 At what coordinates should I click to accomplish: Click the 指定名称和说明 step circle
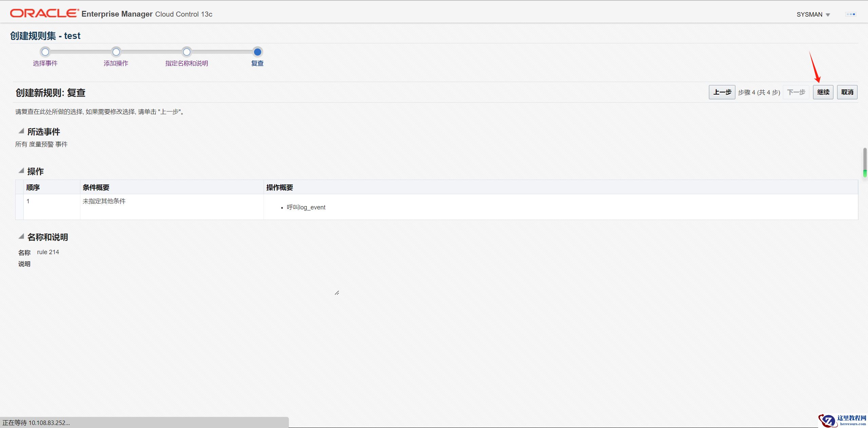pyautogui.click(x=187, y=52)
